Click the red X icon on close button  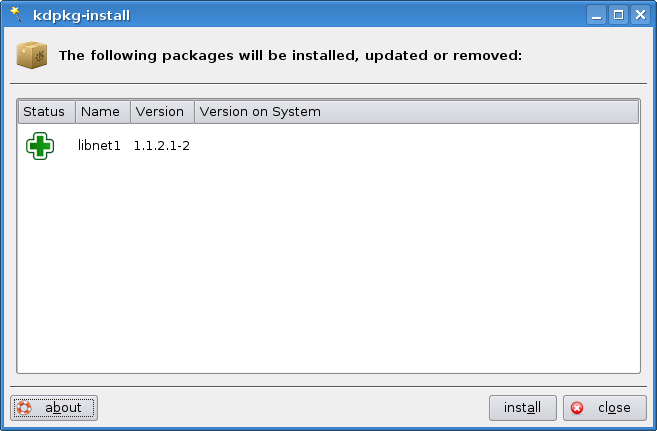click(x=577, y=408)
